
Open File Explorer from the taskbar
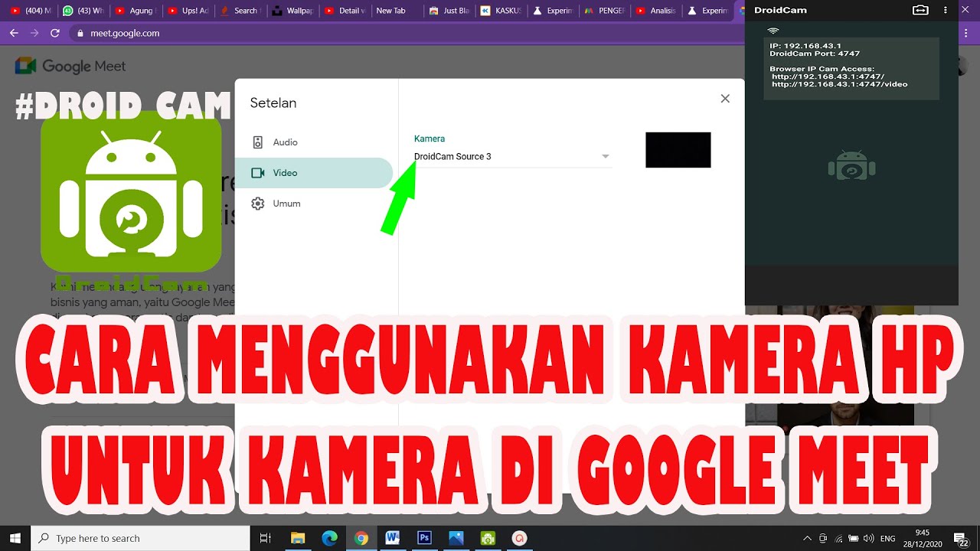coord(298,538)
